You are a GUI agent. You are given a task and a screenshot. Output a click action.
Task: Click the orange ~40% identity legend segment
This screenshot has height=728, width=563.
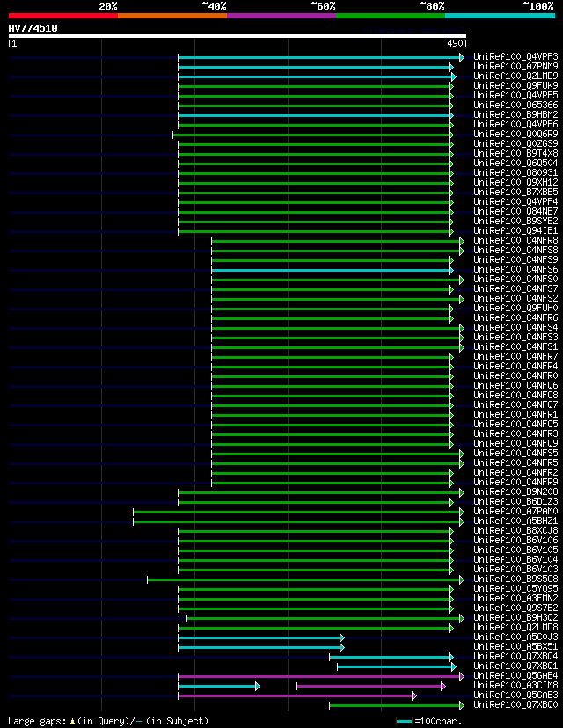(172, 16)
